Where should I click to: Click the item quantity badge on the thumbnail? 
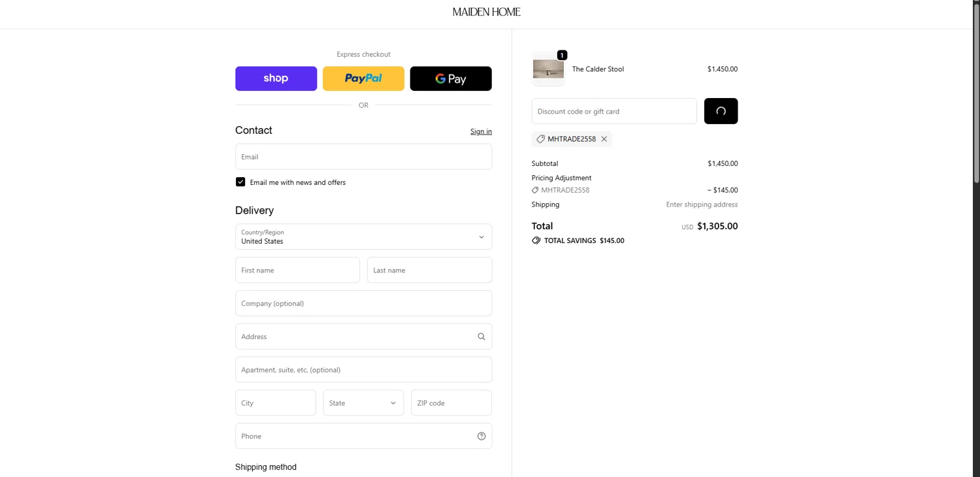[562, 55]
